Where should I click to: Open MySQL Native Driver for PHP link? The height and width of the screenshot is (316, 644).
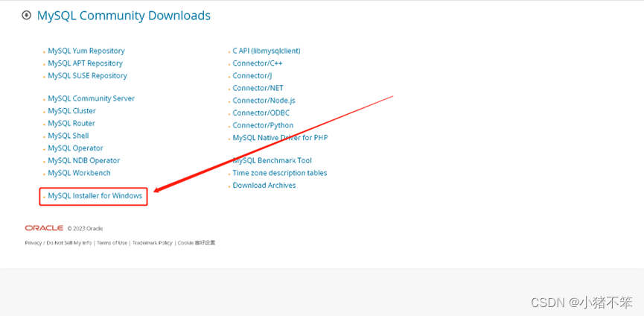(280, 138)
